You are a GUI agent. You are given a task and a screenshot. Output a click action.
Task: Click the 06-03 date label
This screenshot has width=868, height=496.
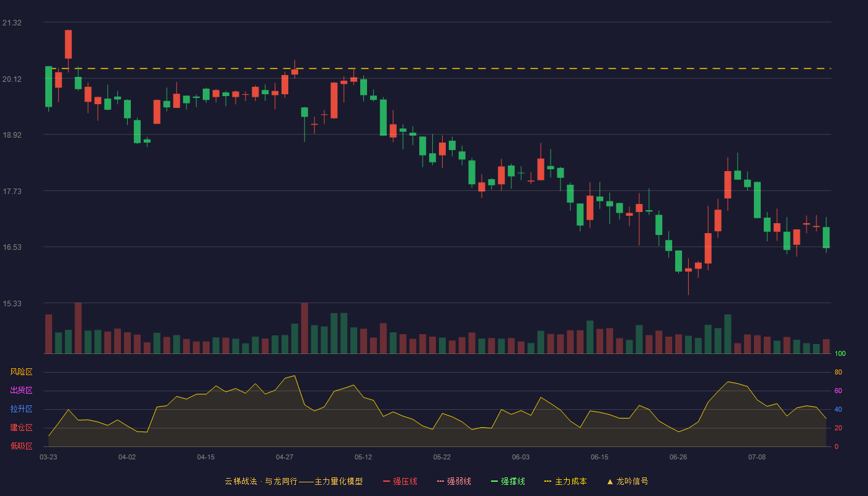pos(521,457)
